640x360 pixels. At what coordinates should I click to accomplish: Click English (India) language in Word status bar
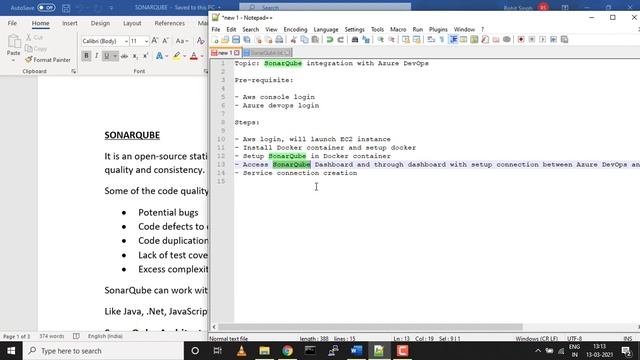105,336
